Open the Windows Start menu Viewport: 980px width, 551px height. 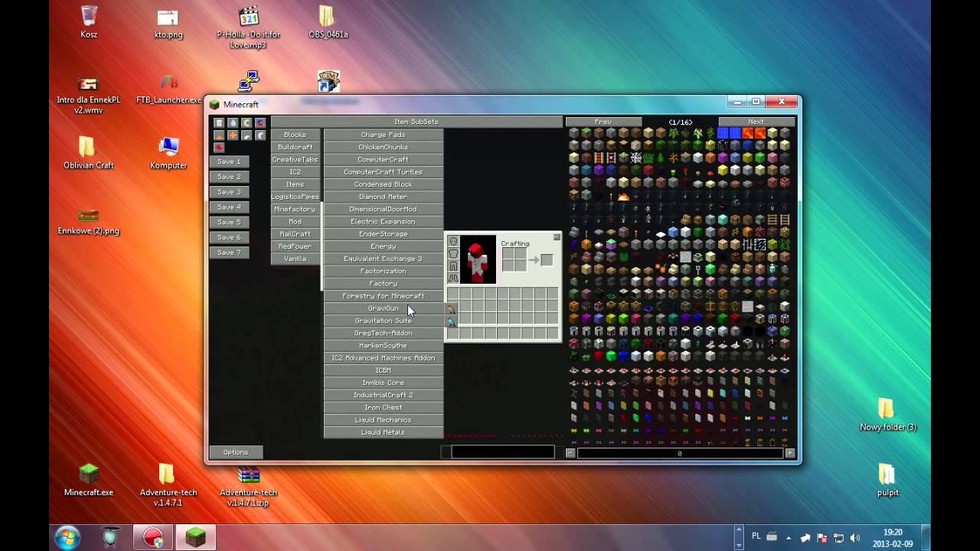coord(67,536)
